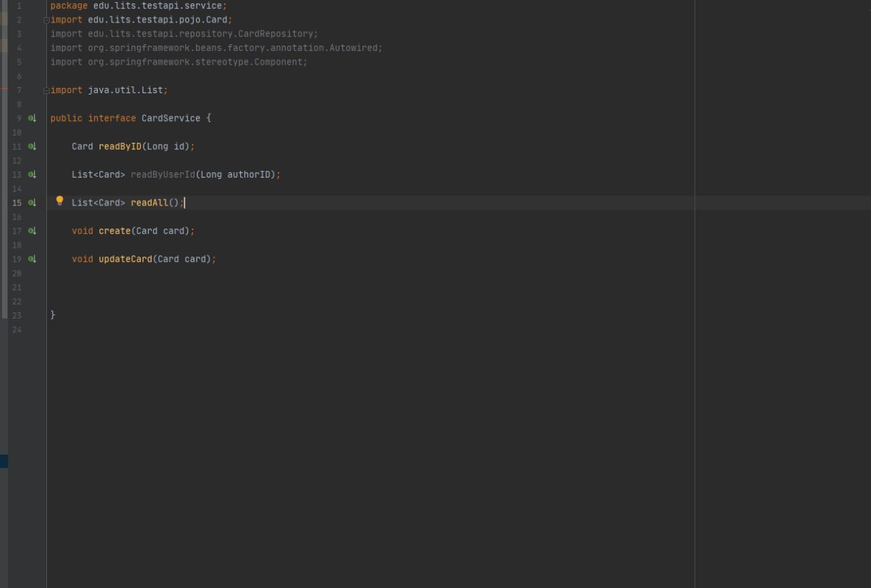Click the implementation gutter icon for readByID
871x588 pixels.
[32, 146]
